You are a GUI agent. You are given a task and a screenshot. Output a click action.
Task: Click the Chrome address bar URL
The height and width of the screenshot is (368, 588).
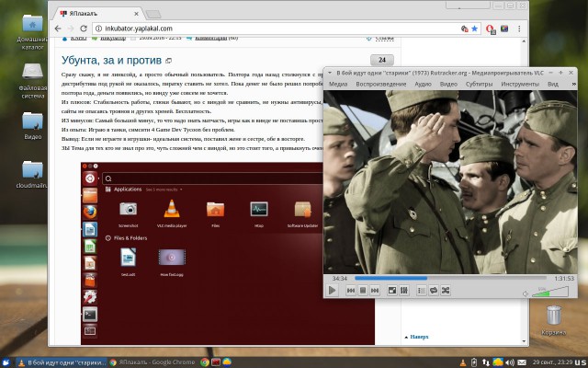tap(139, 29)
